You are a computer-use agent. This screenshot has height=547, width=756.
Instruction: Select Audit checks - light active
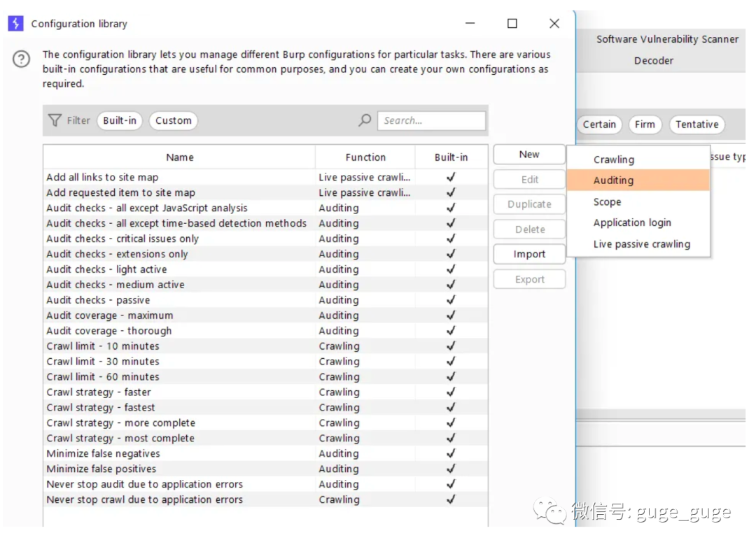pyautogui.click(x=265, y=269)
